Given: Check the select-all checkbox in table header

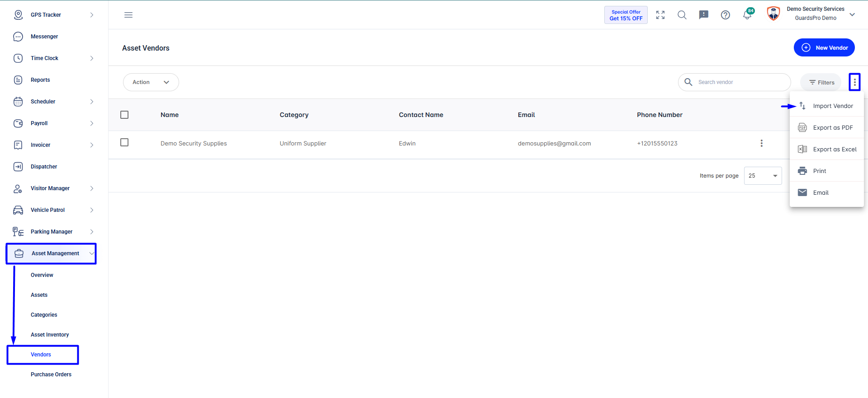Looking at the screenshot, I should (124, 115).
